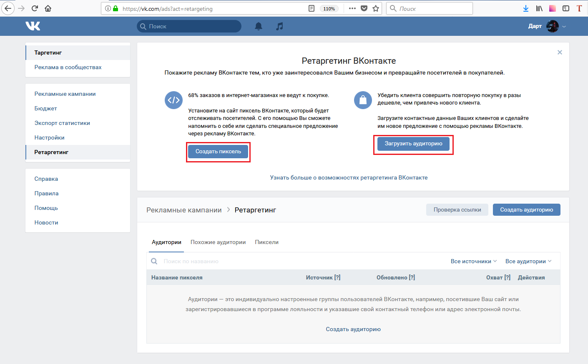The width and height of the screenshot is (588, 364).
Task: Open the VK music player icon
Action: [x=279, y=26]
